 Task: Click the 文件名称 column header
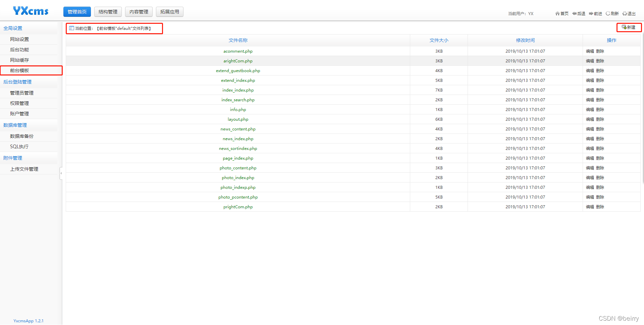pos(238,40)
